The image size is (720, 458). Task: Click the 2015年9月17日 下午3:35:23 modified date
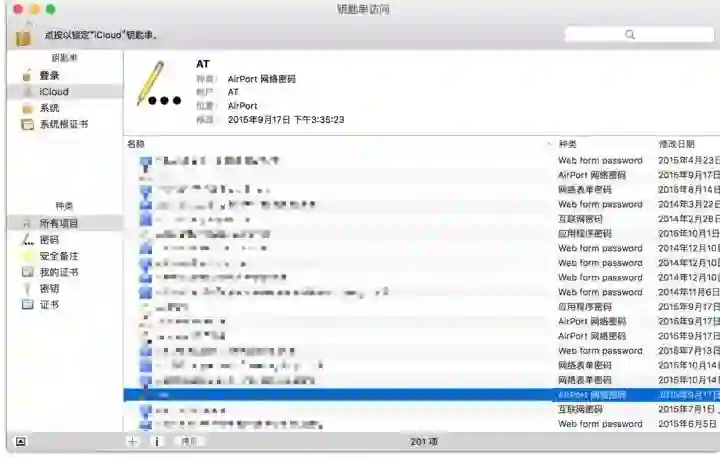[286, 119]
